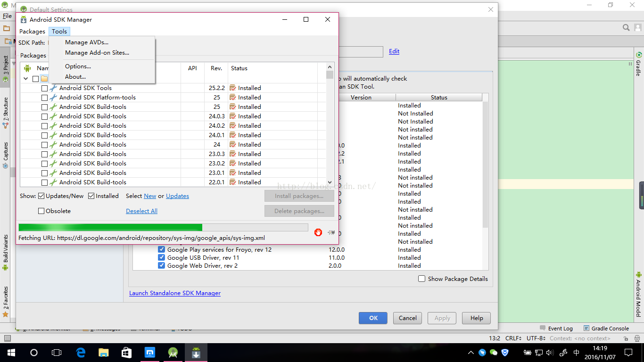
Task: Open the Gradle Console panel
Action: [x=606, y=329]
